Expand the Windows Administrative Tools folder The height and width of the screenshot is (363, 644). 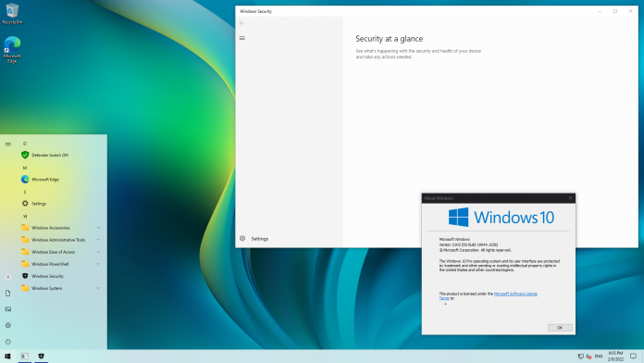pos(61,240)
